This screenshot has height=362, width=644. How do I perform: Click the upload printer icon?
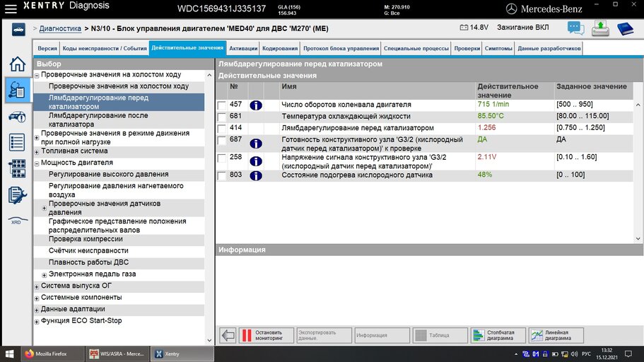pyautogui.click(x=600, y=28)
